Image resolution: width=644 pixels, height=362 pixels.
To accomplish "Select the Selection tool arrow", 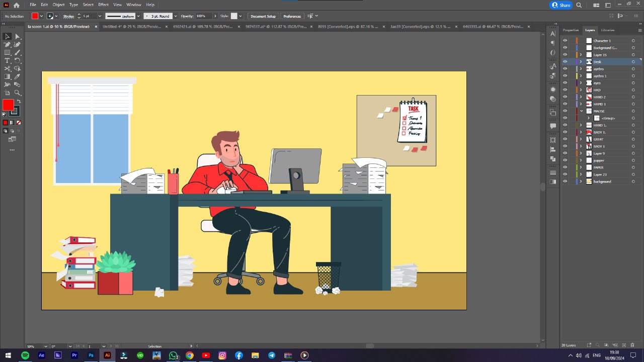I will (7, 36).
